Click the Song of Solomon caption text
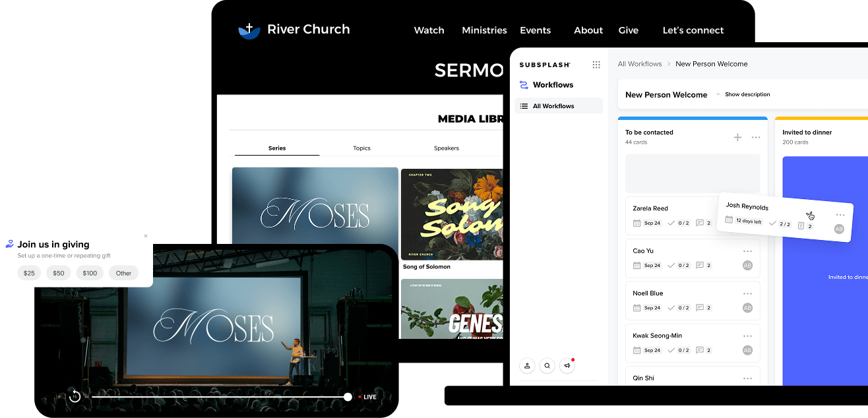868x418 pixels. pos(427,267)
